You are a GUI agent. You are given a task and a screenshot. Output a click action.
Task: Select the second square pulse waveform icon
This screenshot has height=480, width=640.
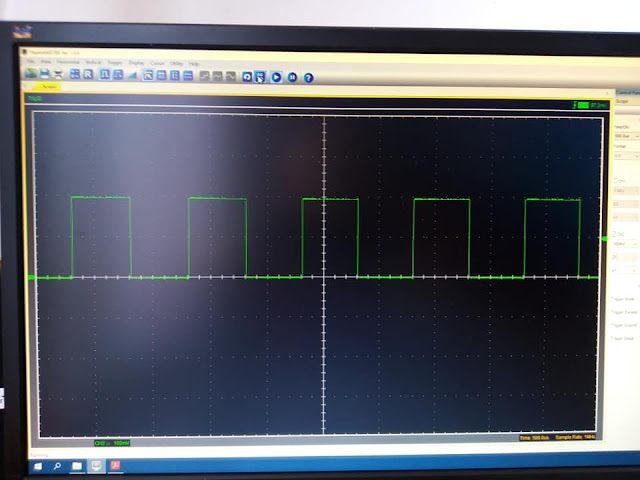click(x=118, y=75)
